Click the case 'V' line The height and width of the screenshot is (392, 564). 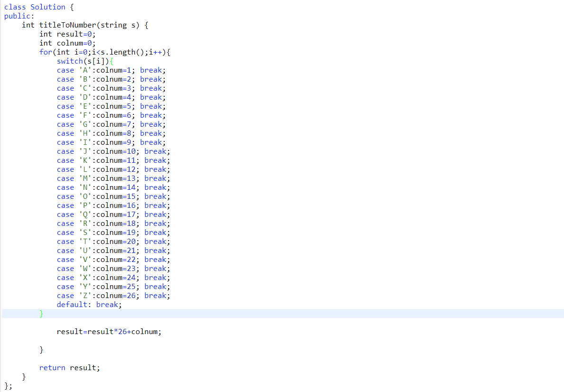(x=113, y=259)
